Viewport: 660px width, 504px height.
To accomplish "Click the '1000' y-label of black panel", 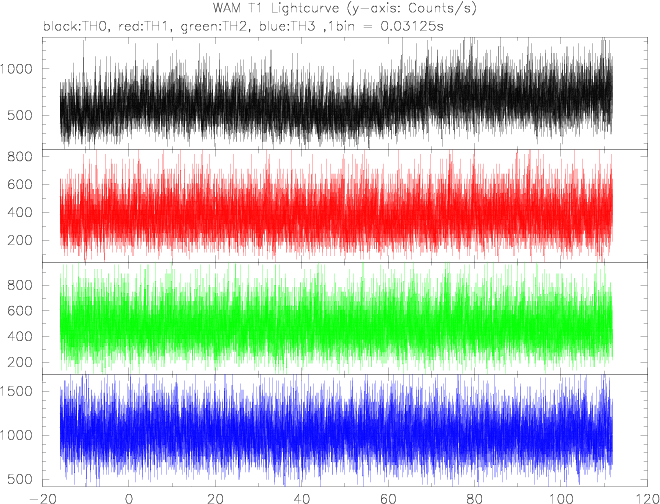I will (x=17, y=69).
